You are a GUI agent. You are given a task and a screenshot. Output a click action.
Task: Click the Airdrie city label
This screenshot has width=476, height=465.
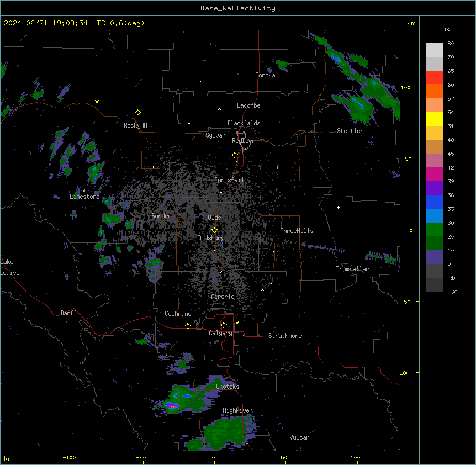(x=223, y=297)
